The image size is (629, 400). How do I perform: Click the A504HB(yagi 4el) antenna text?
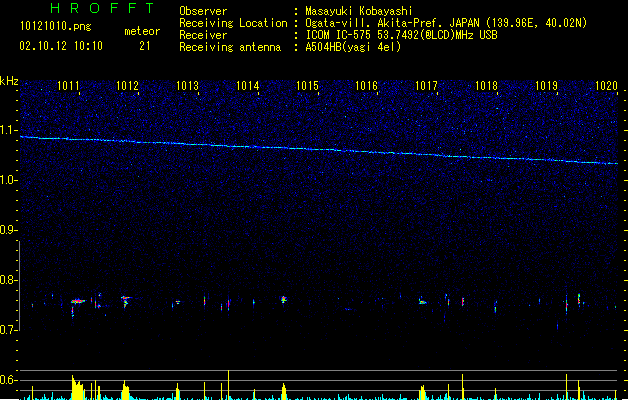(353, 47)
